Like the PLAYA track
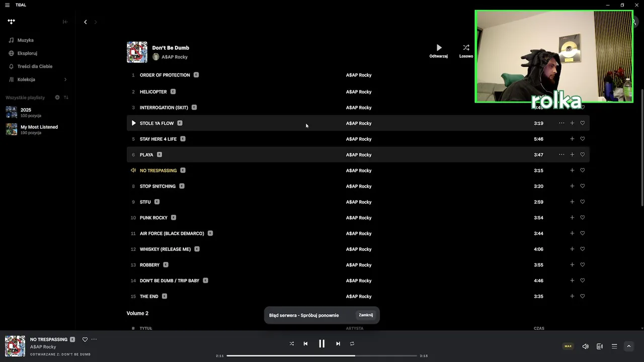Image resolution: width=644 pixels, height=362 pixels. pos(583,155)
